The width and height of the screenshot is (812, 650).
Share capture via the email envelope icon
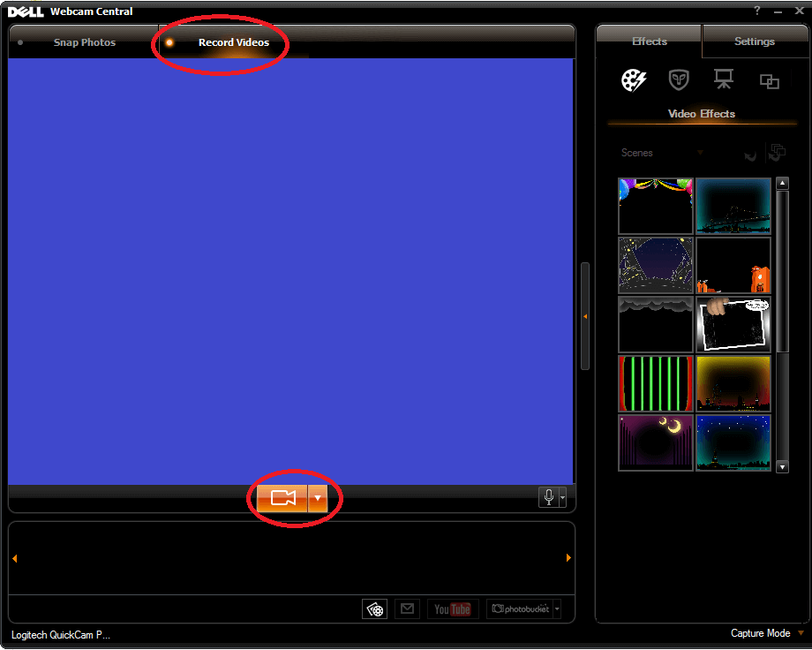[406, 608]
